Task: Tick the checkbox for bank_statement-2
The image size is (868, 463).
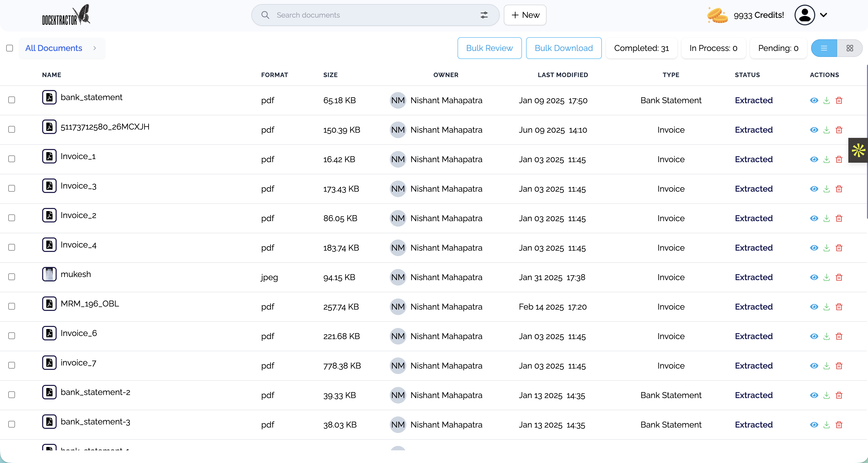Action: click(x=12, y=395)
